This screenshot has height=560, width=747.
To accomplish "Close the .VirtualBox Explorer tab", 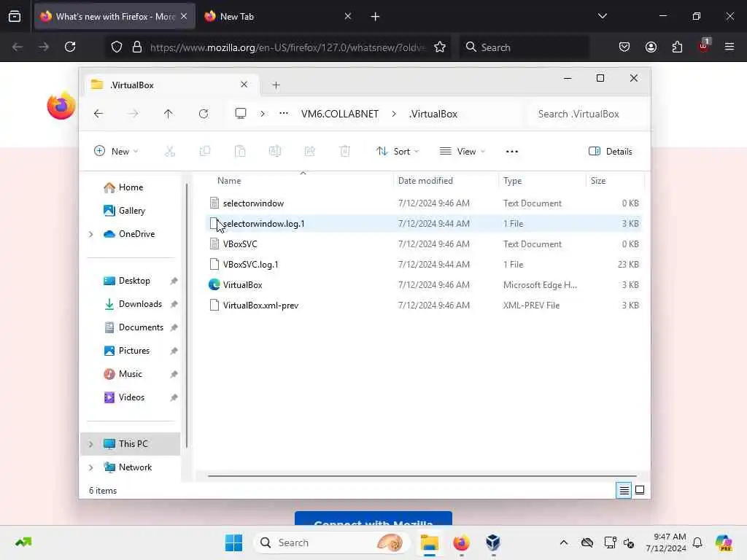I will (244, 85).
